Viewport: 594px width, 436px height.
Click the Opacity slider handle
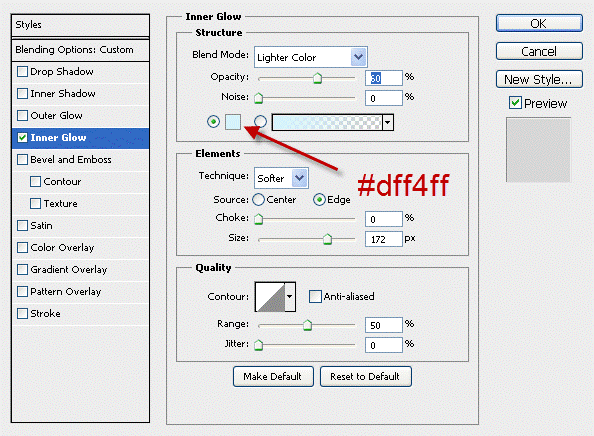(x=317, y=78)
